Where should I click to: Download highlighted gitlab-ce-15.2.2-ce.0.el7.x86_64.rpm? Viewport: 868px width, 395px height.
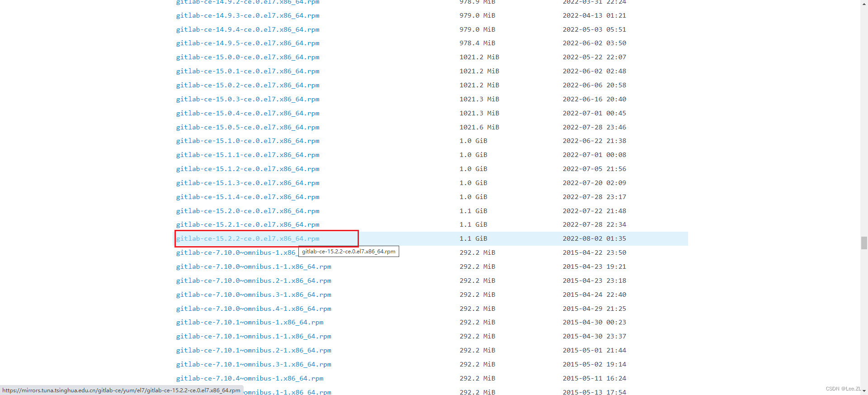coord(248,238)
